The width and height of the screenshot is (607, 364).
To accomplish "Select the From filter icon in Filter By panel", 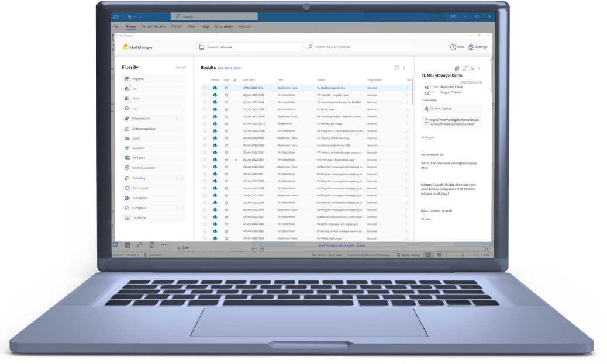I will tap(127, 99).
